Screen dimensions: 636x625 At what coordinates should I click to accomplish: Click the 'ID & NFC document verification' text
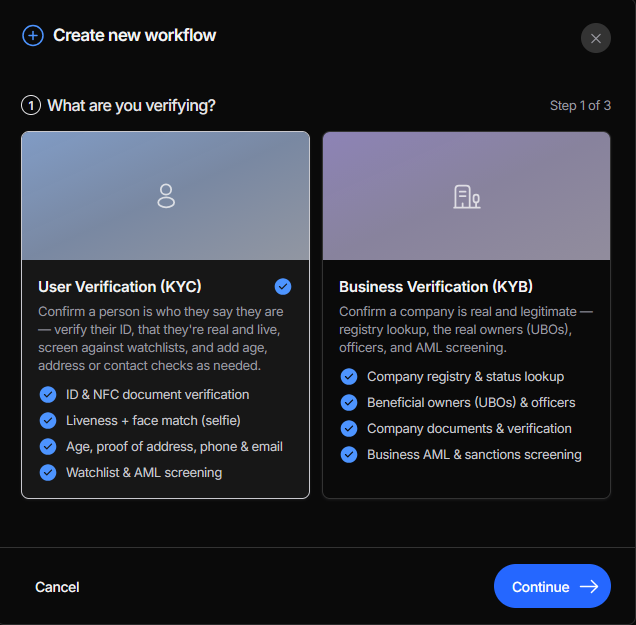(x=158, y=395)
